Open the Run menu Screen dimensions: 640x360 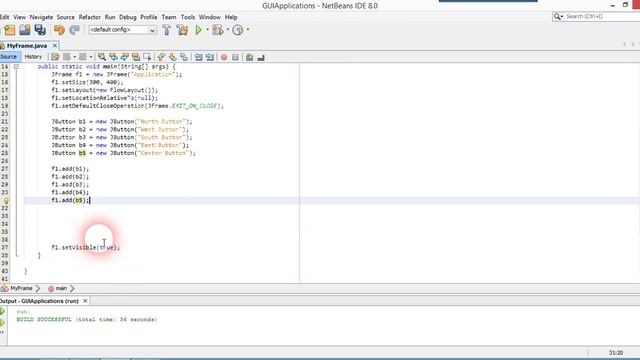click(110, 17)
